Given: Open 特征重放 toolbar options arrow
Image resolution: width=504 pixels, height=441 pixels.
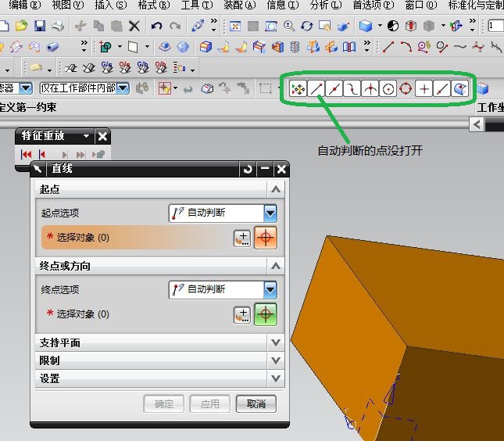Looking at the screenshot, I should (x=86, y=136).
